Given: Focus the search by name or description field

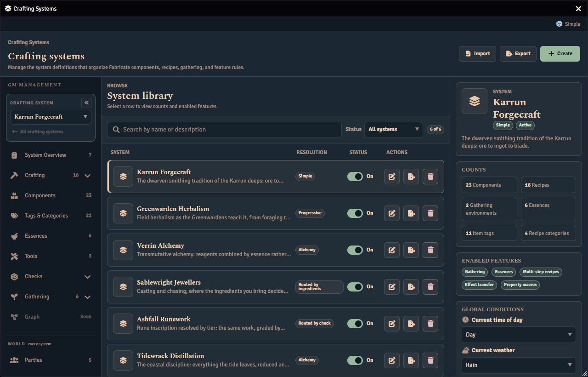Looking at the screenshot, I should 224,130.
